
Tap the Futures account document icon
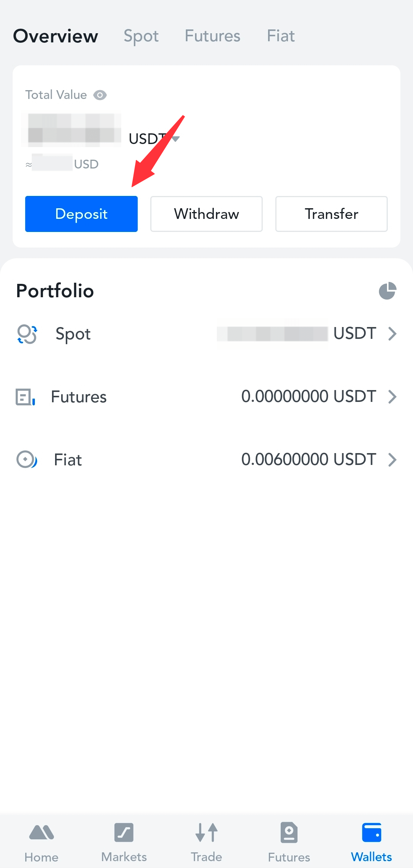click(x=25, y=397)
